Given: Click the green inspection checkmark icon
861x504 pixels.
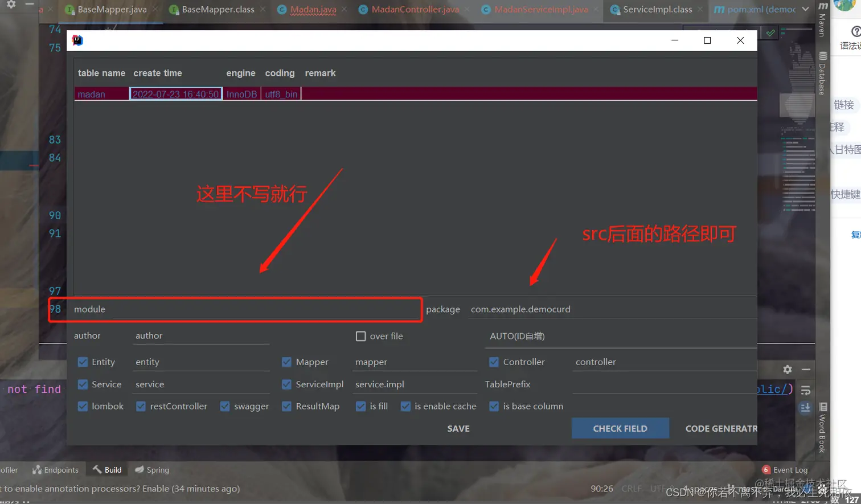Looking at the screenshot, I should pos(770,33).
